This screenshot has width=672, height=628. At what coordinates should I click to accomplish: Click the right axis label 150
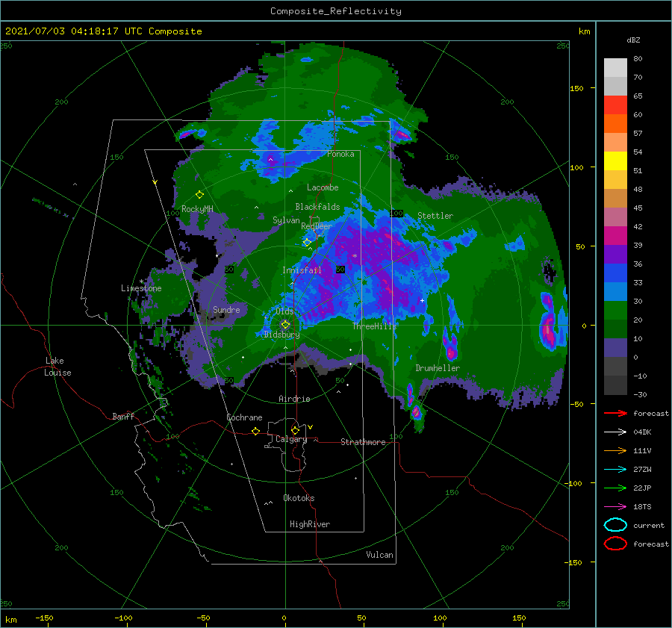[x=576, y=88]
